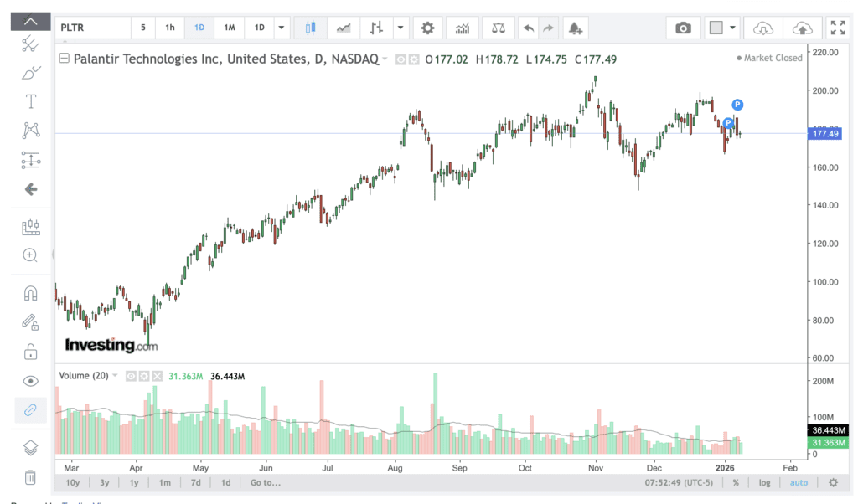The image size is (858, 504).
Task: Click the PLTR symbol search field
Action: [x=92, y=28]
